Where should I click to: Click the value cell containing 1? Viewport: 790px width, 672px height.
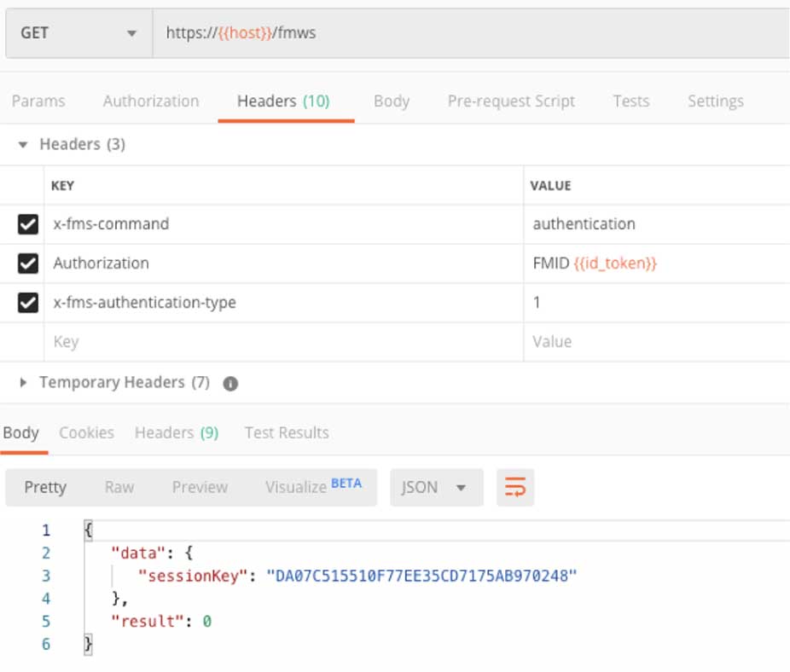(657, 303)
